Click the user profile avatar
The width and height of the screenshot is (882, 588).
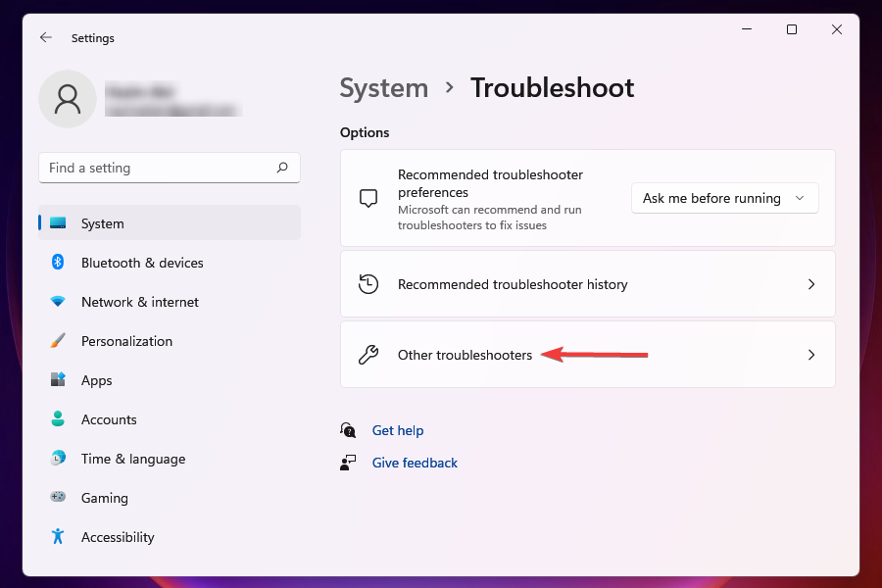click(x=67, y=98)
